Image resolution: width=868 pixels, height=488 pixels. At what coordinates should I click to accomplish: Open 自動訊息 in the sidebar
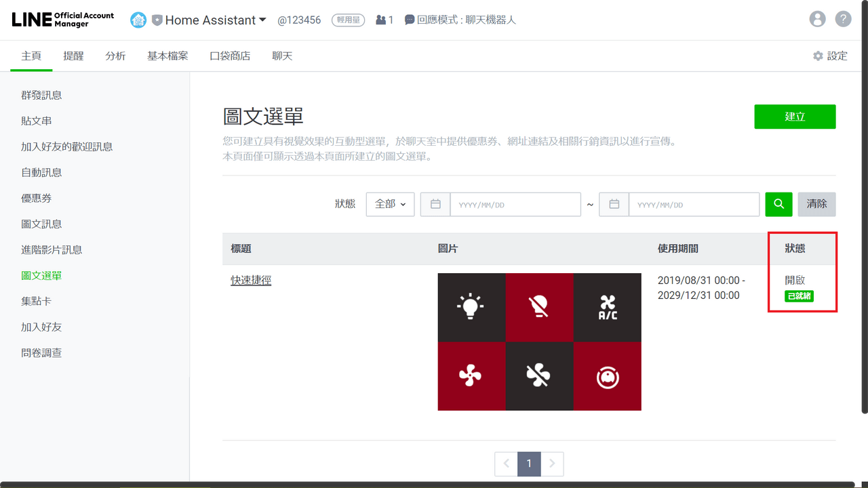click(41, 172)
